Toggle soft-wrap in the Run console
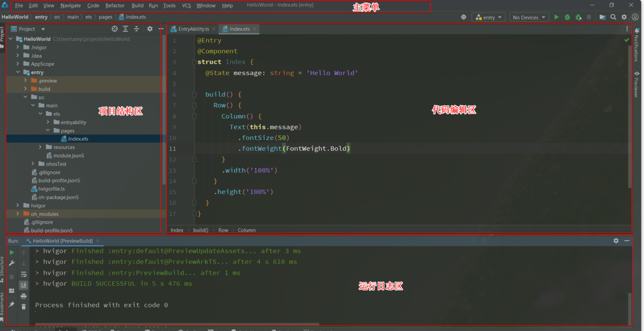The width and height of the screenshot is (644, 331). click(x=24, y=274)
